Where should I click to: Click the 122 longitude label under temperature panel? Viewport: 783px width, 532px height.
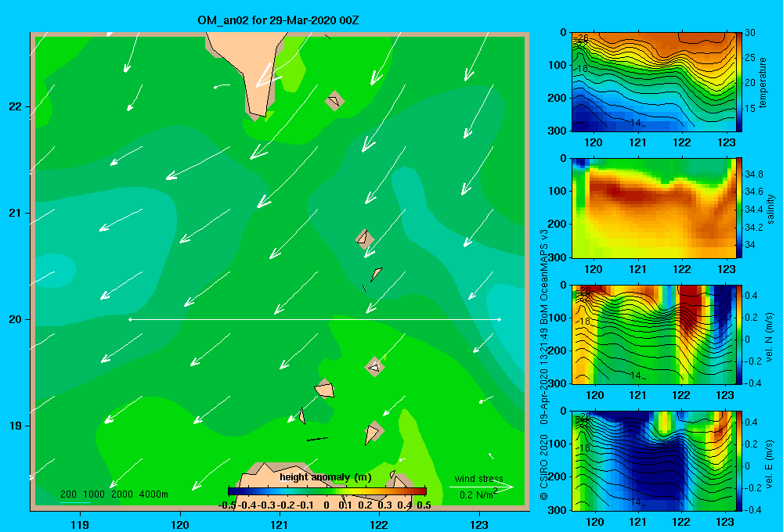pos(682,142)
